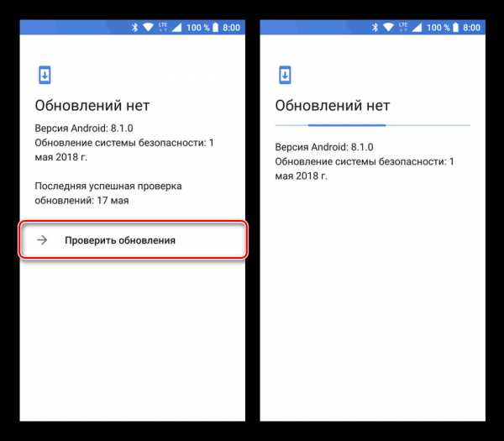
Task: Tap Последняя успешная проверка обновлений text
Action: [108, 193]
